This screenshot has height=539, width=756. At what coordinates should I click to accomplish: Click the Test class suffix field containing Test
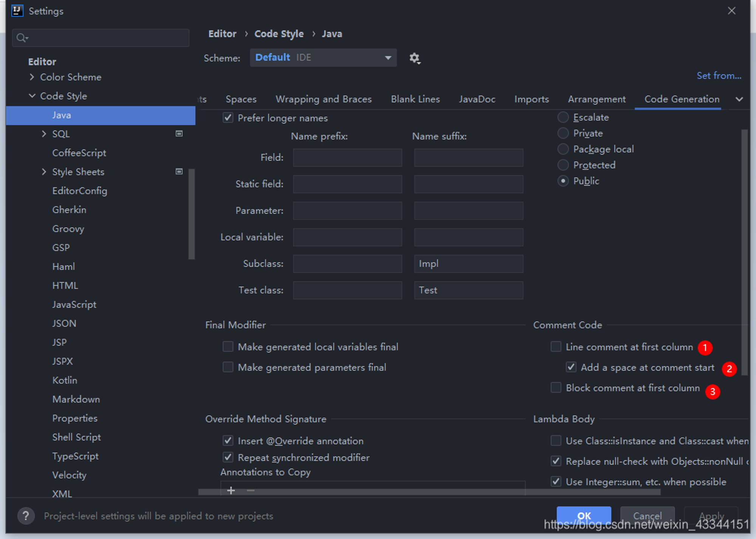pyautogui.click(x=469, y=290)
